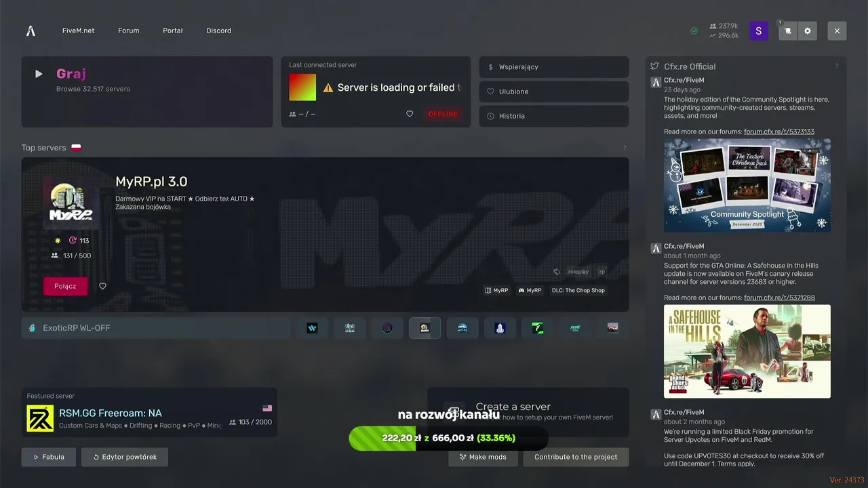Click the MyRP chip with gamepad icon

(530, 290)
